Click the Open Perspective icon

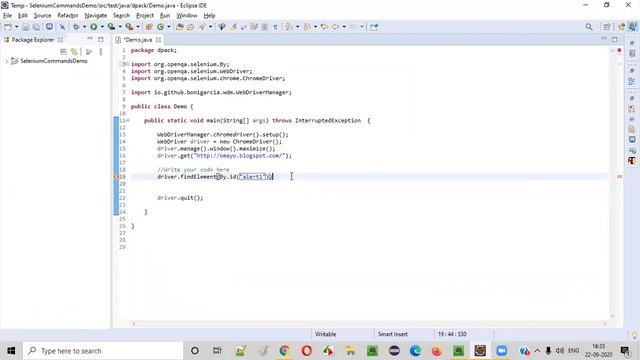(x=607, y=27)
